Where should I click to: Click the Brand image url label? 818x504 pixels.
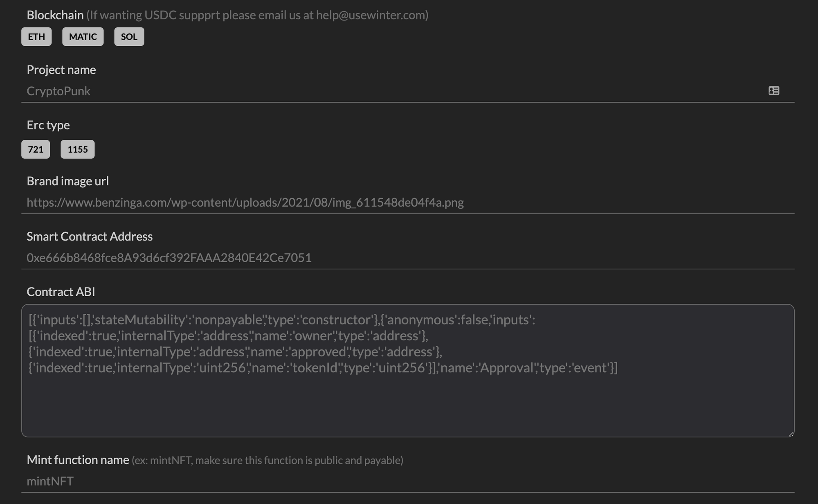tap(68, 181)
